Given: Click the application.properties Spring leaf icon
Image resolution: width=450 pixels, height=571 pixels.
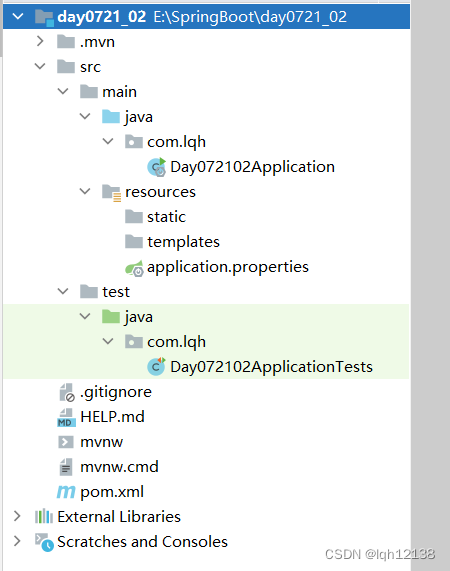Looking at the screenshot, I should (x=134, y=268).
